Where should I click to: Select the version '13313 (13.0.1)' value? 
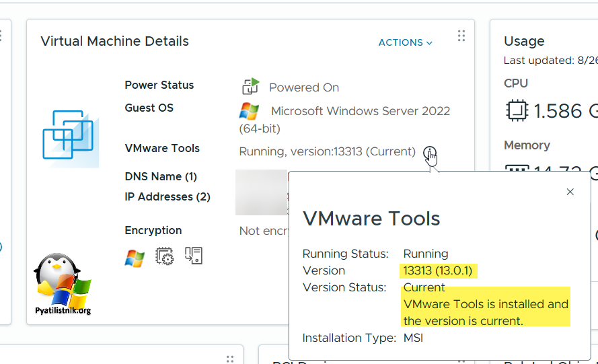click(438, 270)
